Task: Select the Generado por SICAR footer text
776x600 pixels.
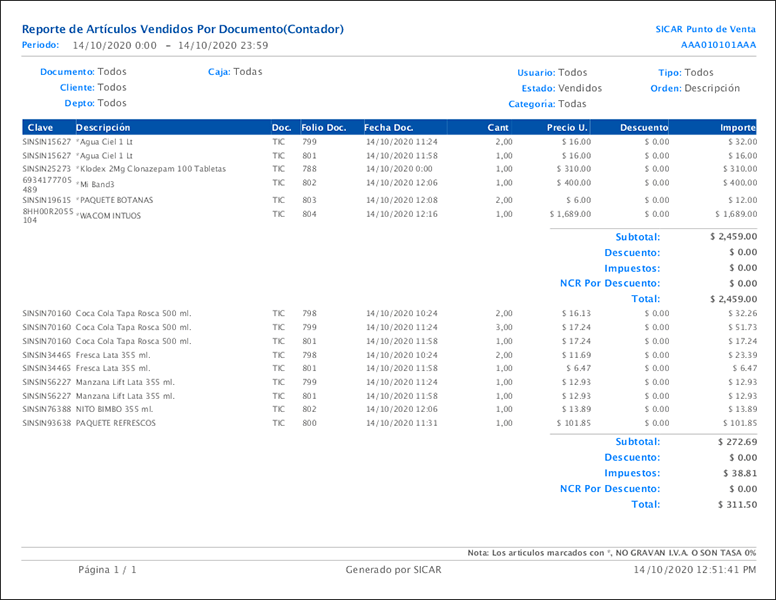Action: (393, 569)
